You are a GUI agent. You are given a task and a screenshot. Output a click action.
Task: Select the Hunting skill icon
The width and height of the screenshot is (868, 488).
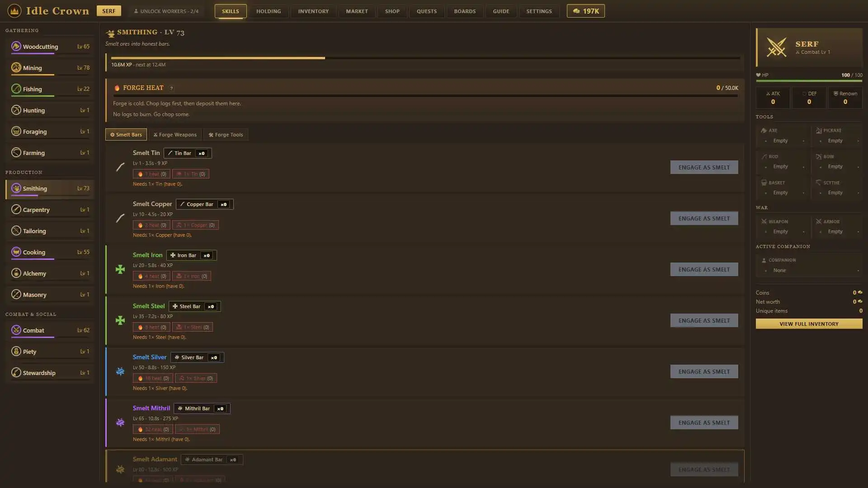pos(16,110)
